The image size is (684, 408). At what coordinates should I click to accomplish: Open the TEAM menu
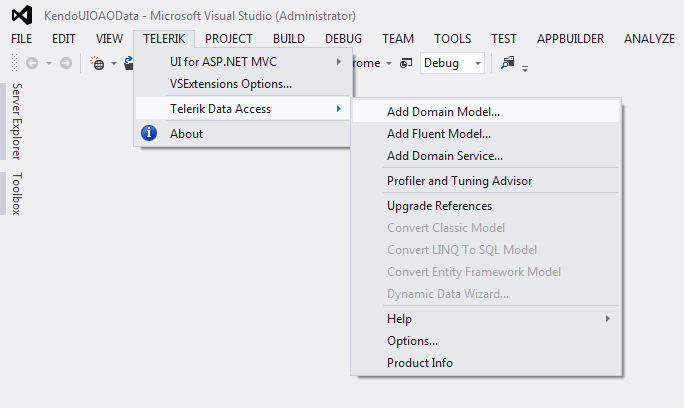[398, 39]
